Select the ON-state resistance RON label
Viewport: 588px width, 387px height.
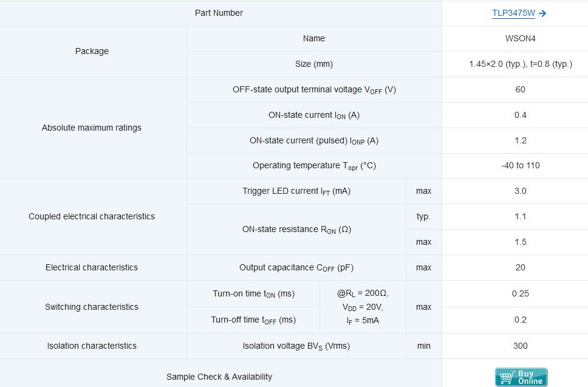tap(296, 230)
